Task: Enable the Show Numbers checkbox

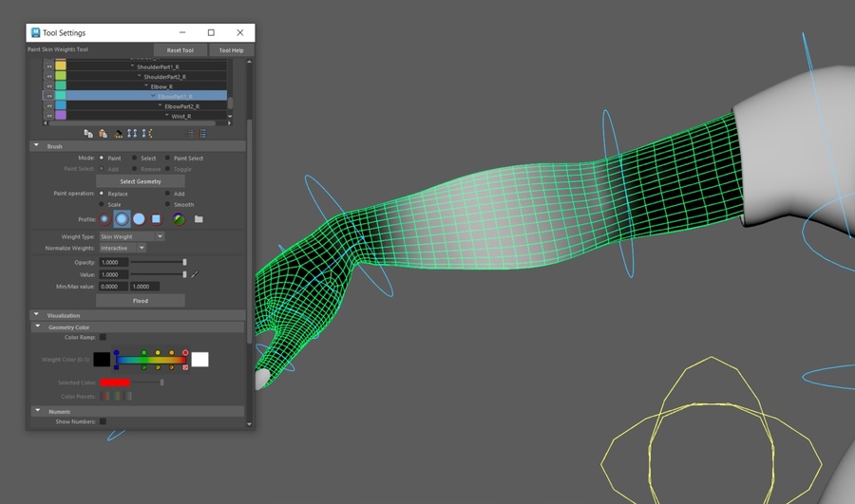Action: [103, 421]
